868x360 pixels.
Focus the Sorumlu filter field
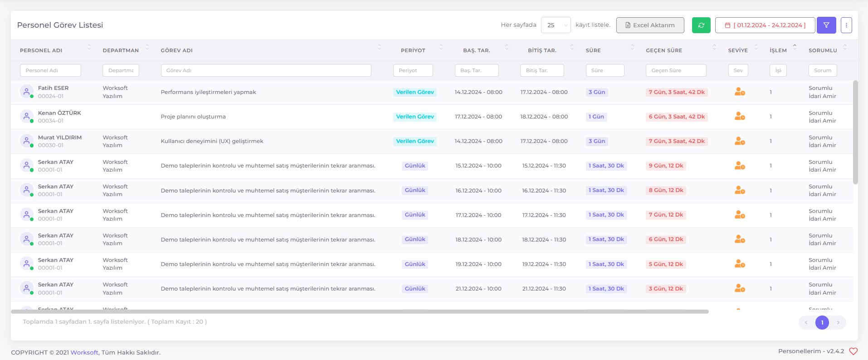(823, 70)
